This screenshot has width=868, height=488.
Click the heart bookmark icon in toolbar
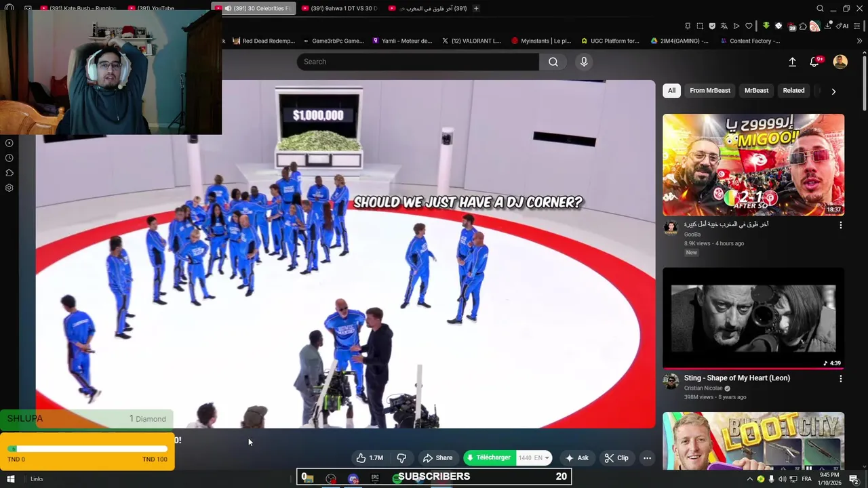click(749, 26)
